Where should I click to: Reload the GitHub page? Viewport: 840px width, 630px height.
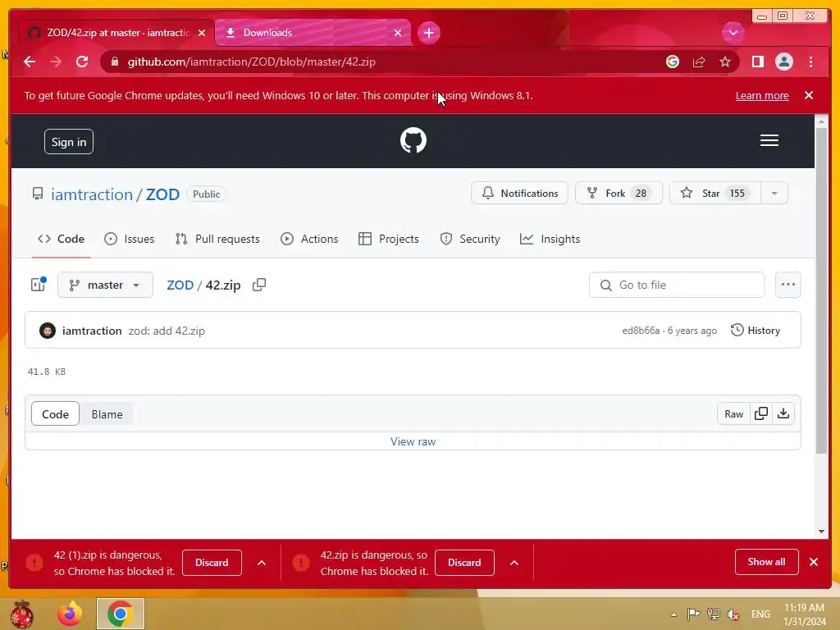pyautogui.click(x=82, y=62)
